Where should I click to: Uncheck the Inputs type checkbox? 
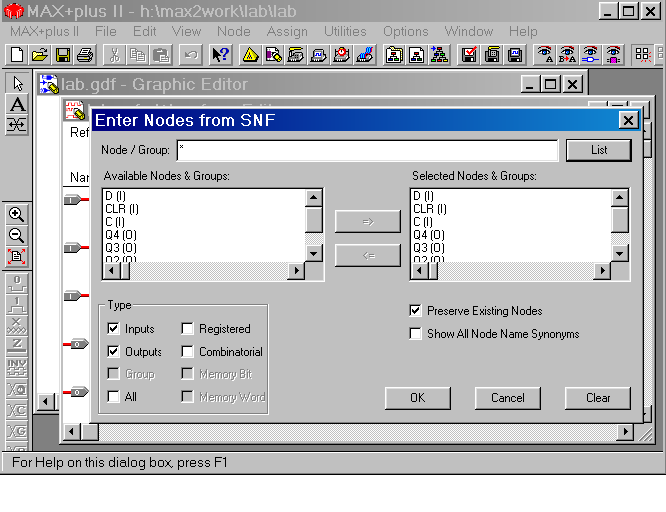[113, 328]
